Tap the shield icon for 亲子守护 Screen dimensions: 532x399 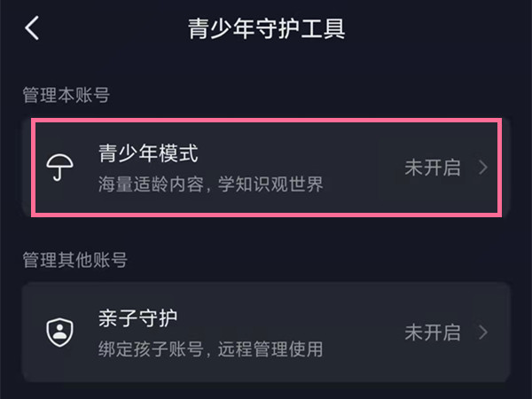(60, 332)
